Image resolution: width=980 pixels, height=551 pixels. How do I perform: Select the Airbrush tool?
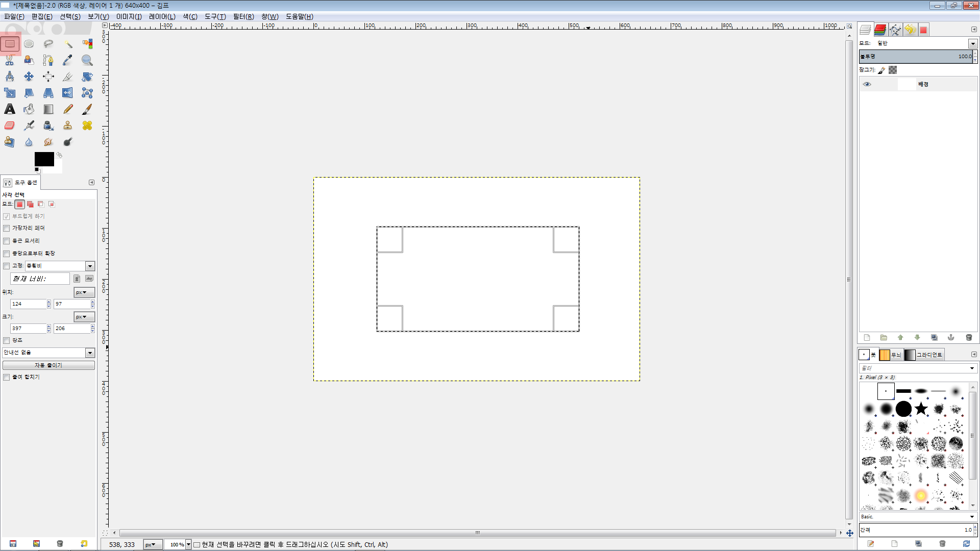29,126
